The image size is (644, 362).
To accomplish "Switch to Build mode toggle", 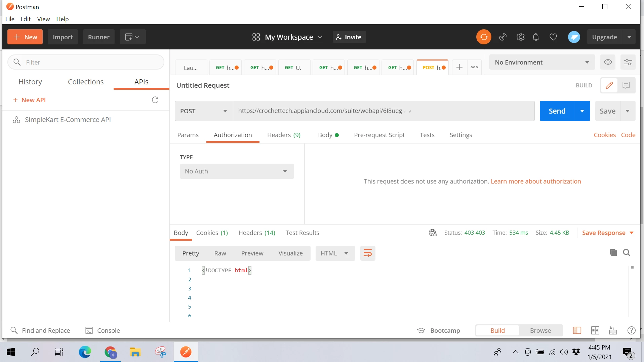I will (x=497, y=330).
